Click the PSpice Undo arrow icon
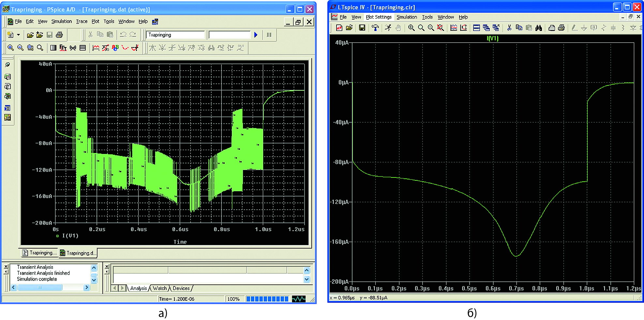The height and width of the screenshot is (320, 644). (123, 35)
